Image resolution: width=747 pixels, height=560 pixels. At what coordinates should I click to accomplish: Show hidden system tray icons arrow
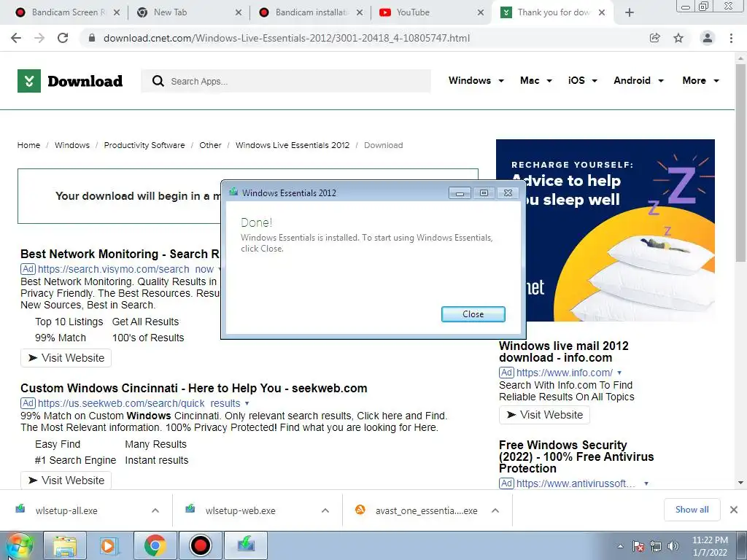[620, 546]
